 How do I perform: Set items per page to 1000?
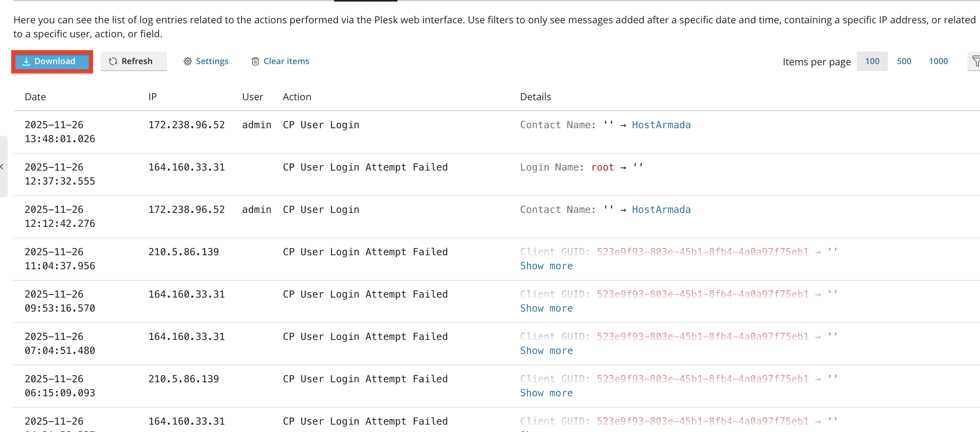938,61
